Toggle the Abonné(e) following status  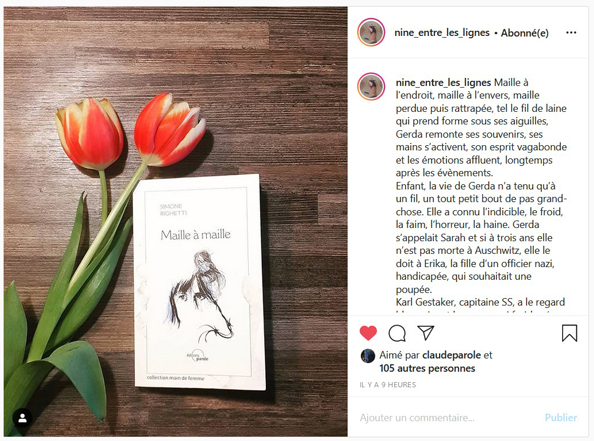[x=525, y=33]
